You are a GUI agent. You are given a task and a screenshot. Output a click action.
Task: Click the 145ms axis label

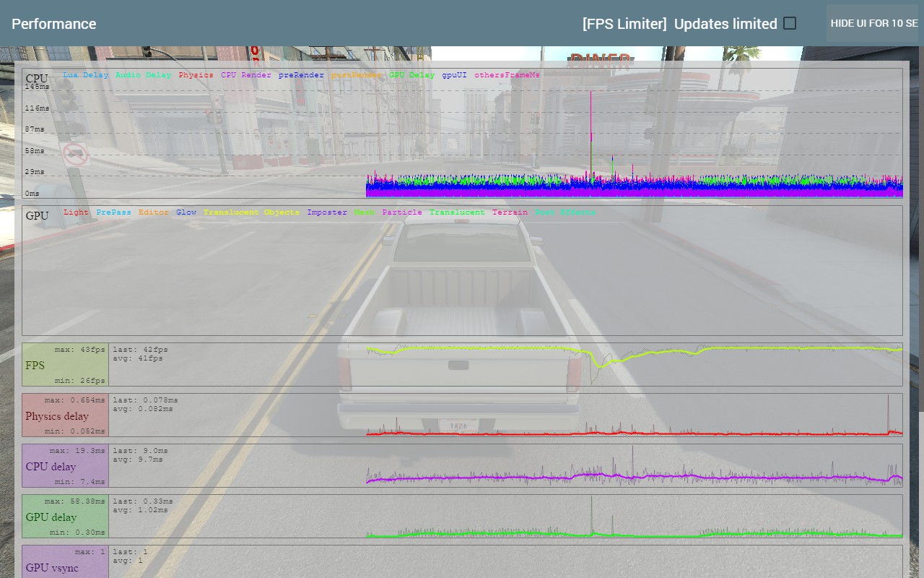[x=38, y=87]
